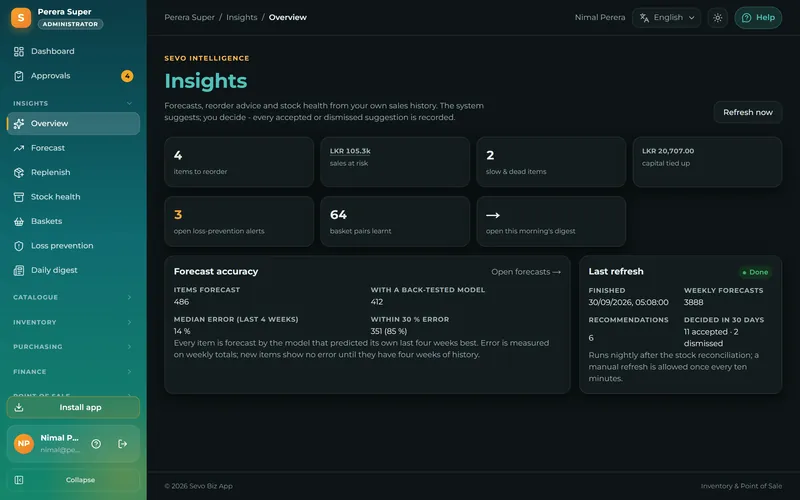Click the 30/09/2026, 05:08:00 finished timestamp
Viewport: 800px width, 500px height.
click(628, 302)
